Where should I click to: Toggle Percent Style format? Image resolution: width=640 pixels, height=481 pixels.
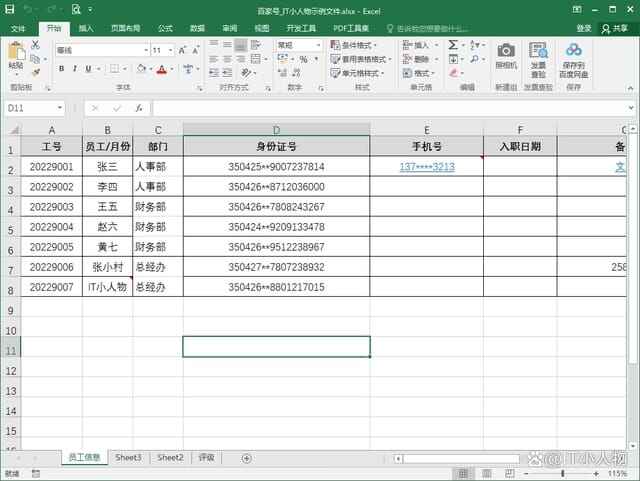[x=304, y=59]
